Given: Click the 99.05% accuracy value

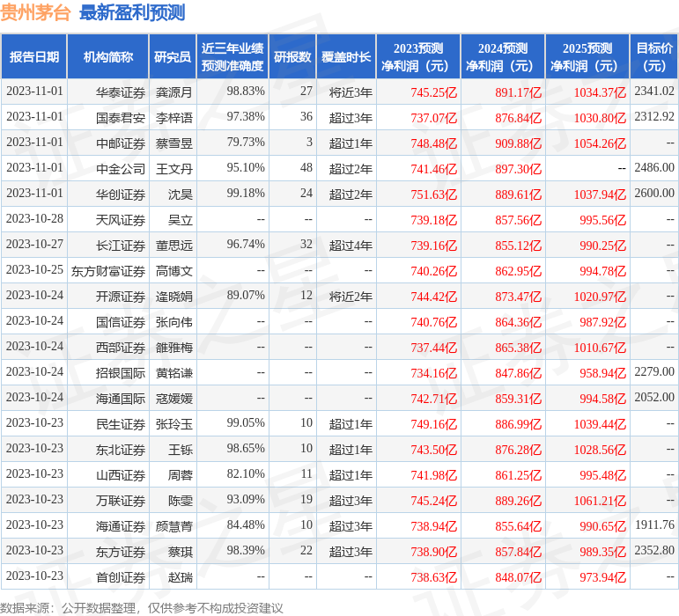Looking at the screenshot, I should [246, 423].
